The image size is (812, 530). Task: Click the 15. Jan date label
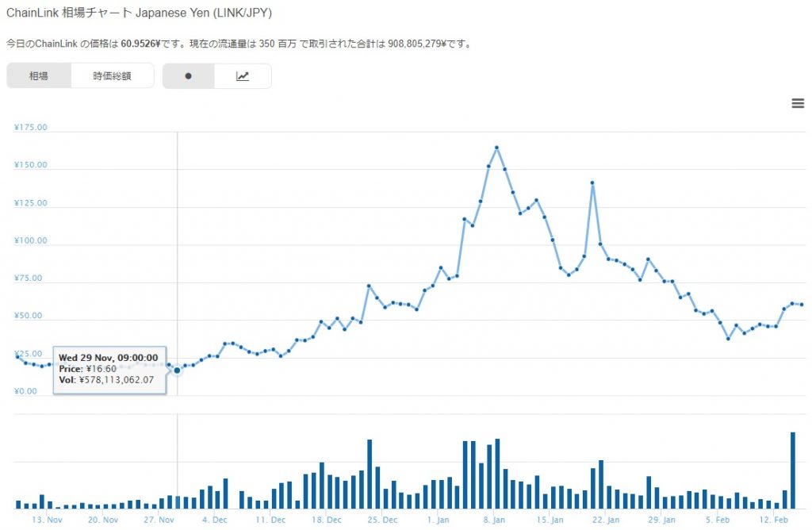point(550,520)
